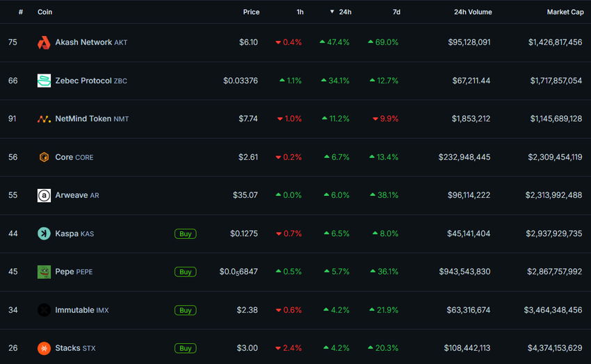Screen dimensions: 591x364
Task: Click the Immutable logo icon
Action: [x=44, y=310]
